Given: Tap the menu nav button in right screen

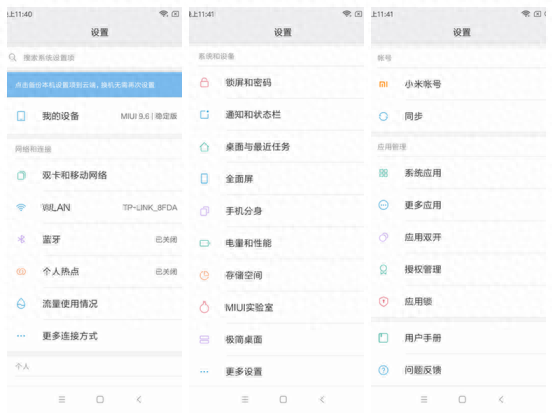Looking at the screenshot, I should click(424, 399).
